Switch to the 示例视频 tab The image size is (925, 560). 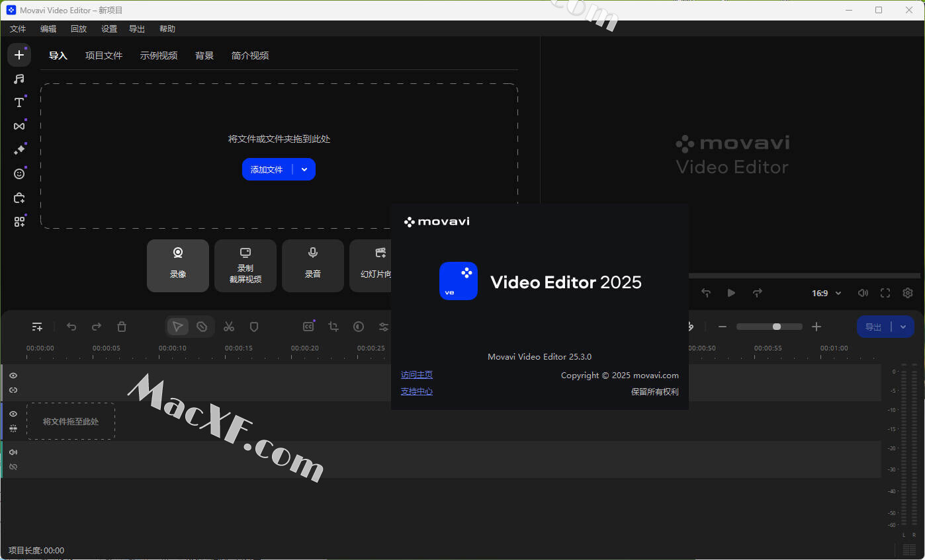click(x=159, y=56)
